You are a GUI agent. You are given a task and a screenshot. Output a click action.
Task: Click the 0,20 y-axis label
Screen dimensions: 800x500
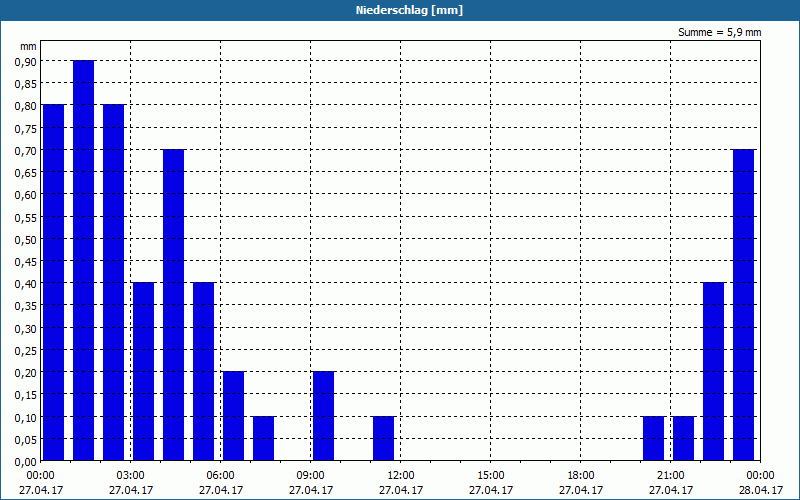pyautogui.click(x=25, y=372)
